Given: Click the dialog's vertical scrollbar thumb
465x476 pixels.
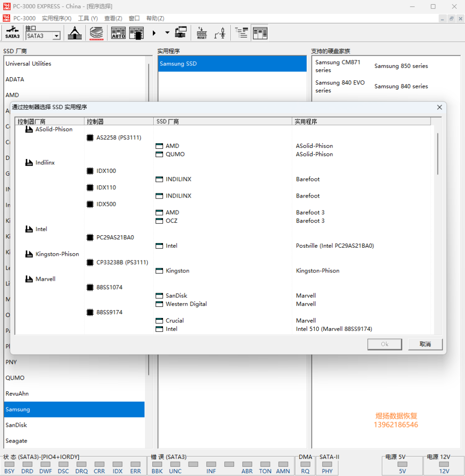Looking at the screenshot, I should pos(438,153).
